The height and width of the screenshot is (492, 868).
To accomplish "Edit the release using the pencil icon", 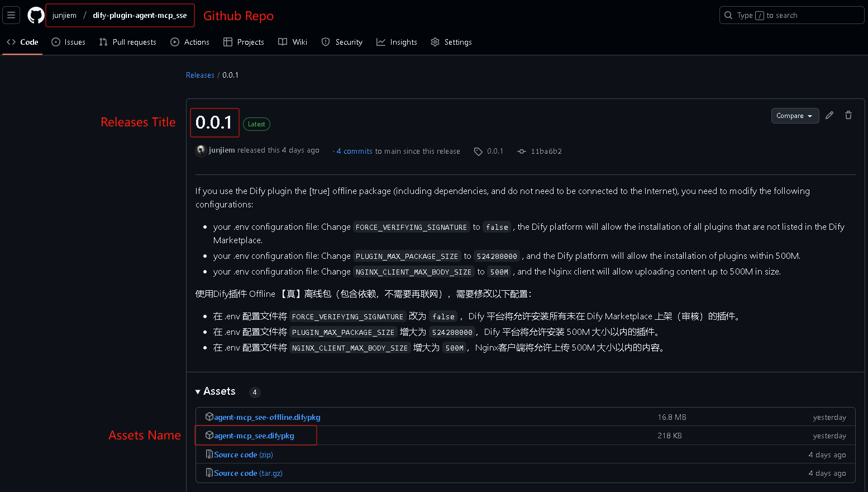I will pyautogui.click(x=829, y=115).
